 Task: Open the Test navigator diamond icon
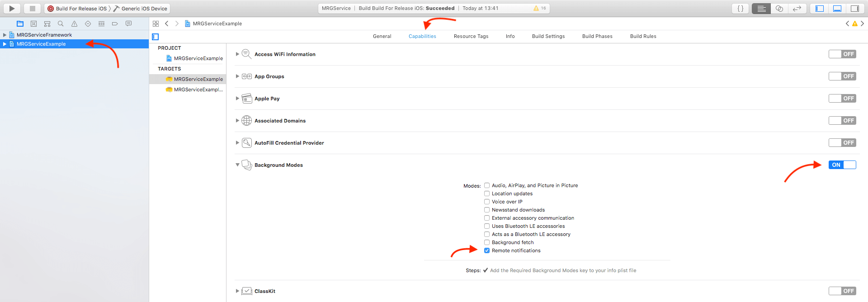pyautogui.click(x=88, y=24)
